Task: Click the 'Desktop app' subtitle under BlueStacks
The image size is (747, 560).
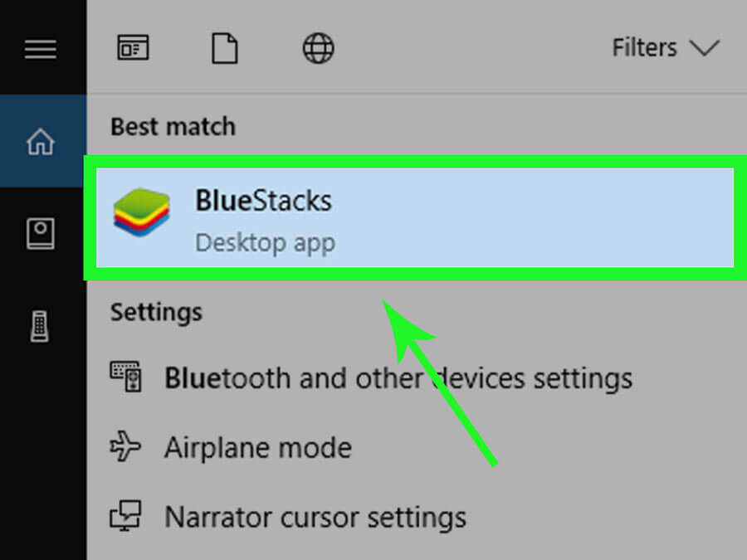Action: click(265, 244)
